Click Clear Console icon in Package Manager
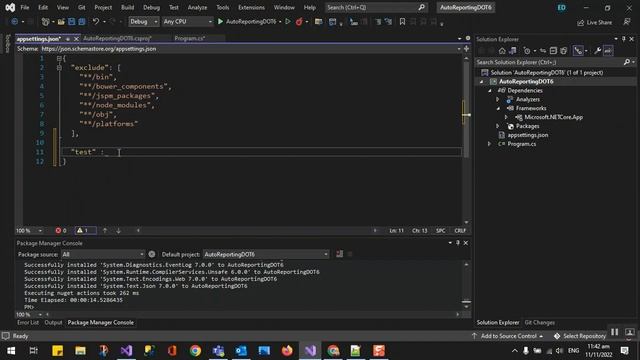The width and height of the screenshot is (640, 360). [x=340, y=254]
